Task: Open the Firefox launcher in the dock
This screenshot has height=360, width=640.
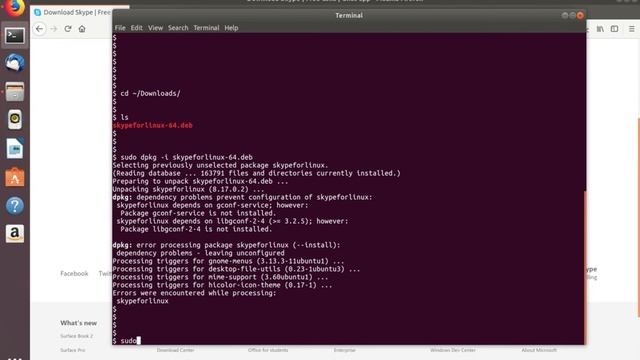Action: coord(14,7)
